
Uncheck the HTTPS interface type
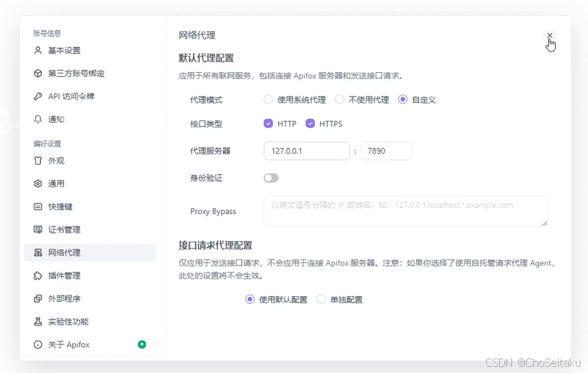(x=310, y=124)
